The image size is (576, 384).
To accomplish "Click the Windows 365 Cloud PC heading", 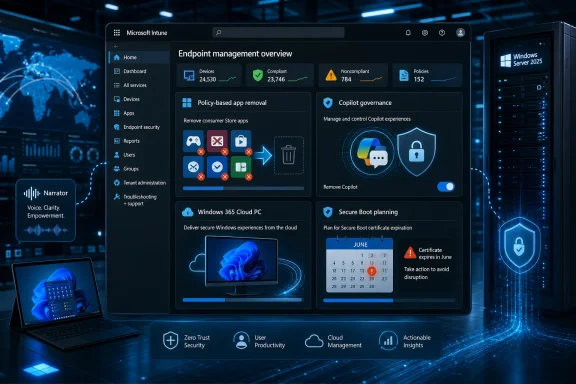I will (229, 212).
